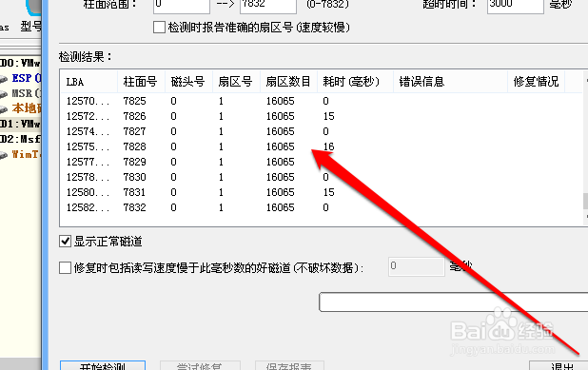Click the results list vertical scrollbar thumb
Image resolution: width=588 pixels, height=370 pixels.
pyautogui.click(x=585, y=201)
